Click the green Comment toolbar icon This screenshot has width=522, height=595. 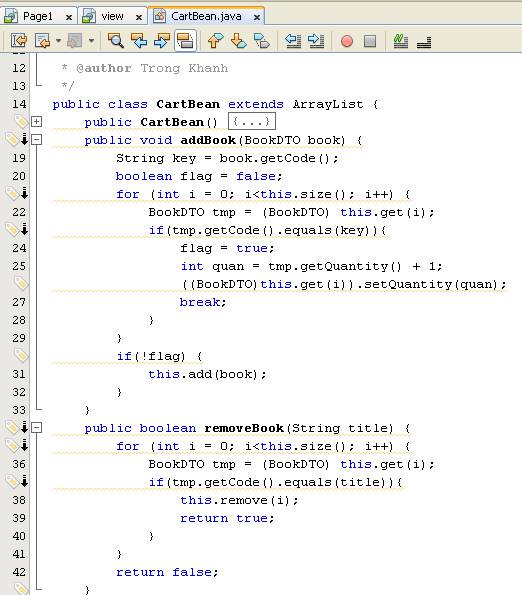[x=401, y=41]
